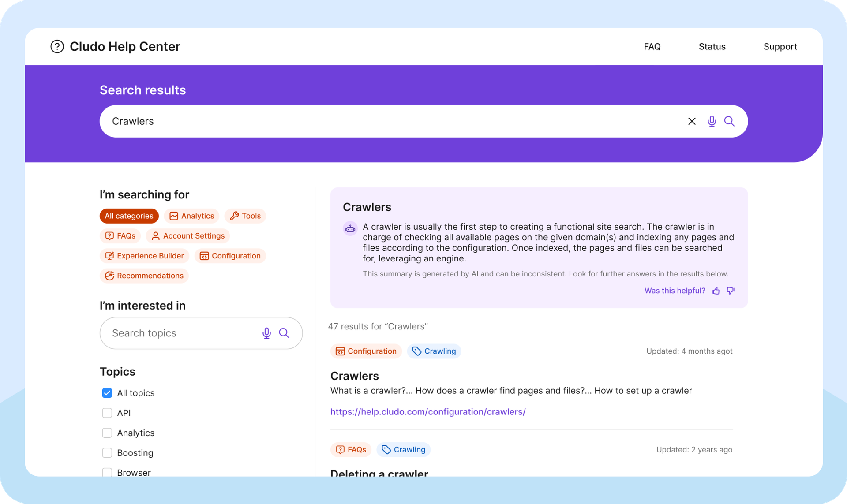Click the Cludo Help Center title
The height and width of the screenshot is (504, 847).
tap(125, 46)
